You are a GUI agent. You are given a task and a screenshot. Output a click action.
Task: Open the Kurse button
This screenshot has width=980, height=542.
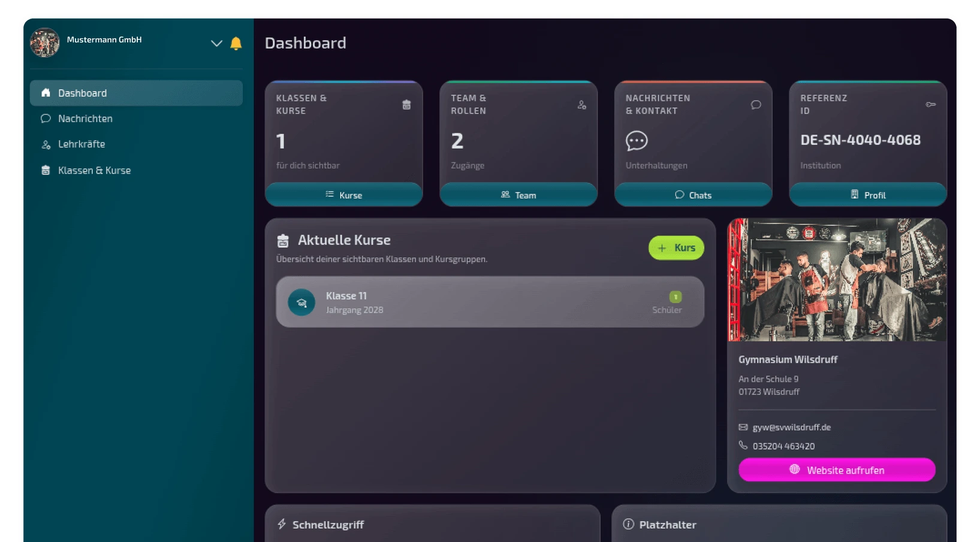(344, 195)
